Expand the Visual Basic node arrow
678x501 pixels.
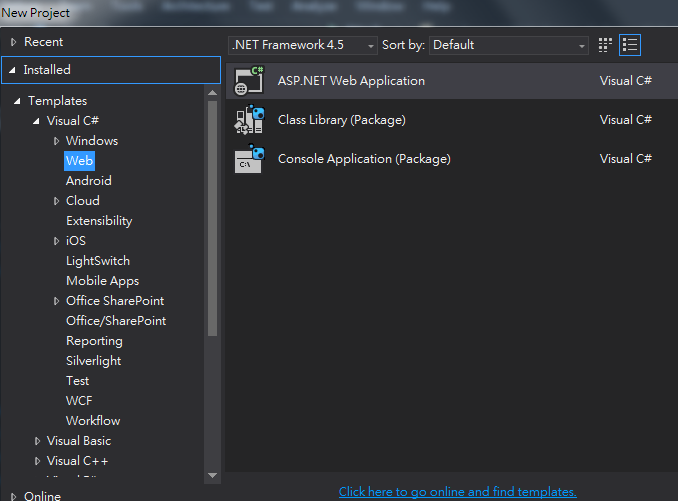click(37, 441)
